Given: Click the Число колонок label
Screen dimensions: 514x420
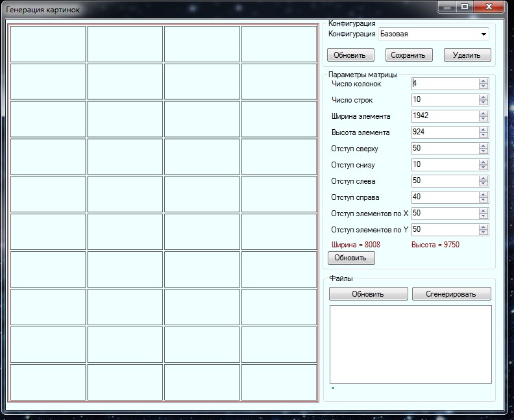Looking at the screenshot, I should pos(356,84).
